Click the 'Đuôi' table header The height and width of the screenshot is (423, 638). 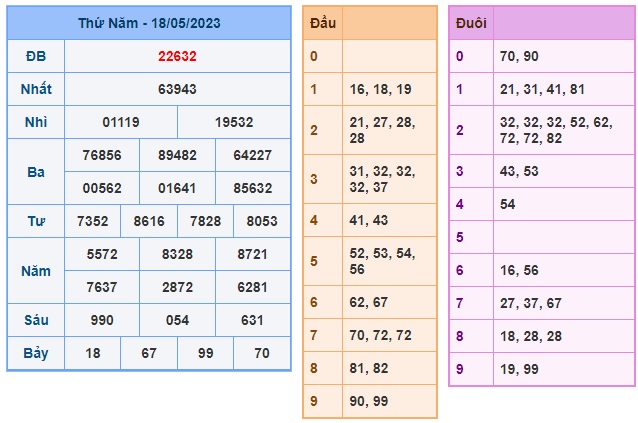[471, 23]
